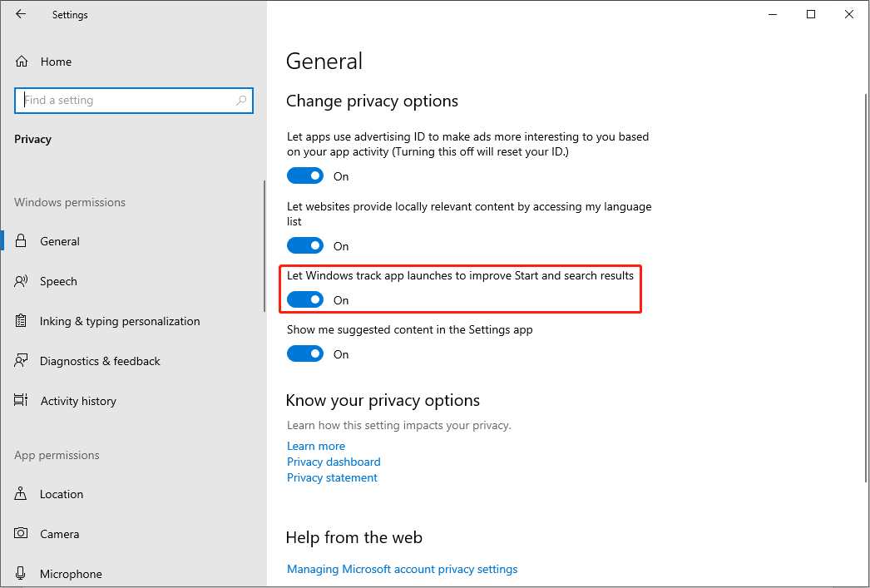Open the General privacy page
Screen dimensions: 870x588
click(x=133, y=240)
